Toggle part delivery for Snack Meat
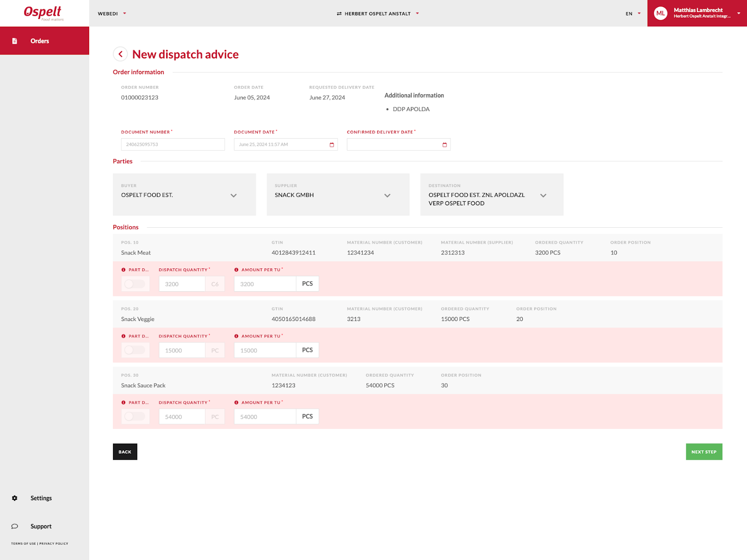The image size is (747, 560). (x=135, y=284)
